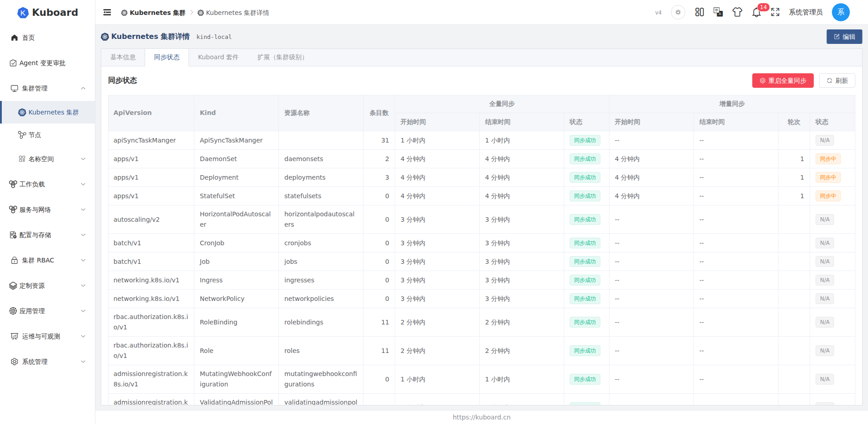The width and height of the screenshot is (868, 424).
Task: Collapse the sidebar with the hamburger icon
Action: click(x=107, y=12)
